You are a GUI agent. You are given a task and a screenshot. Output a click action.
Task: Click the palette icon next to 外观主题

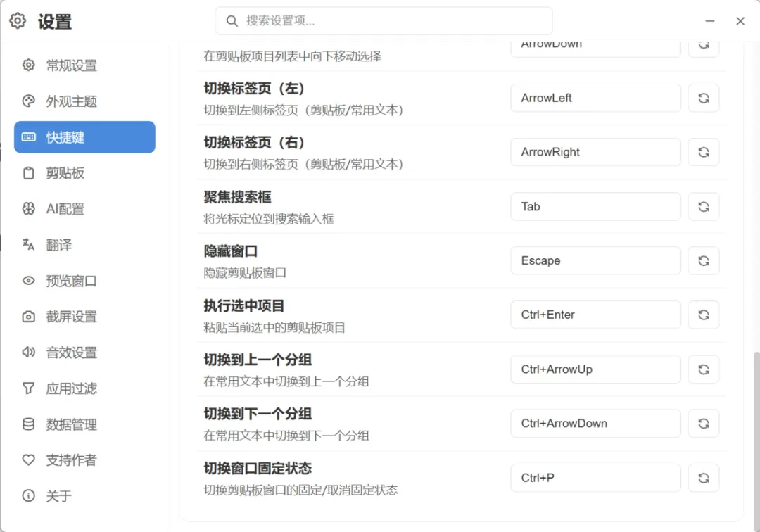(x=29, y=101)
